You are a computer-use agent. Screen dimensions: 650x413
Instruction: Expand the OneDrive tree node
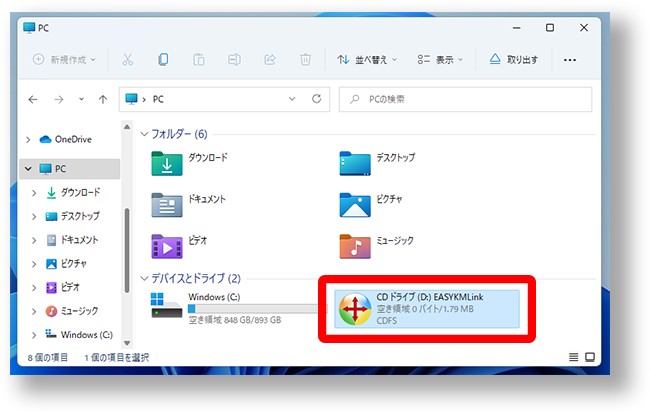(x=28, y=140)
